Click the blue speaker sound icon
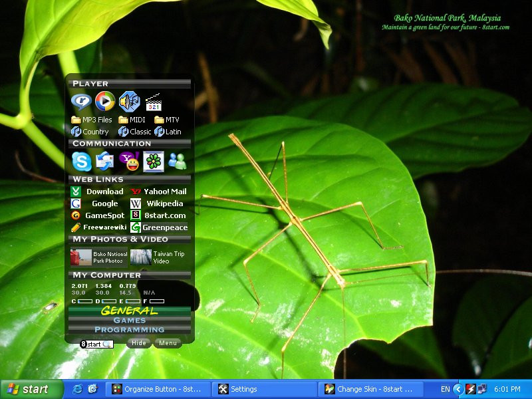 (129, 101)
